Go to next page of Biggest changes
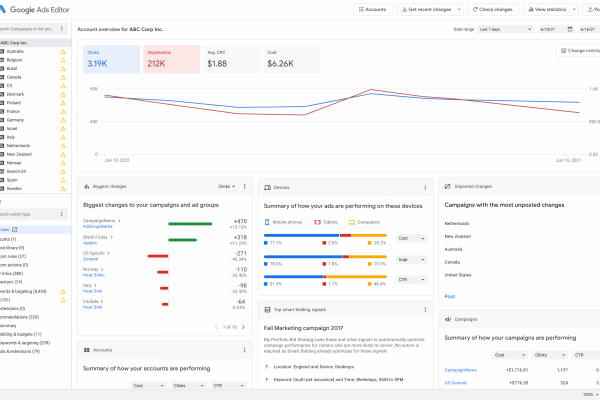 [x=243, y=327]
